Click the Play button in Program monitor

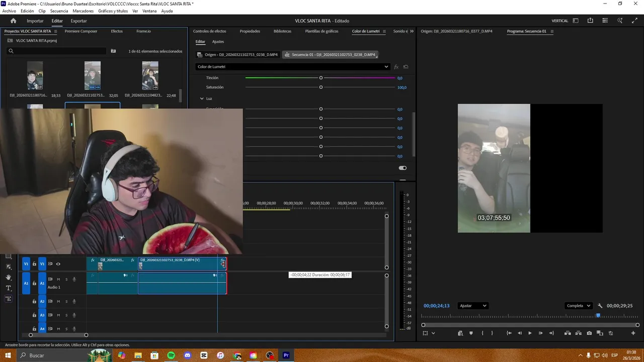[x=530, y=333]
